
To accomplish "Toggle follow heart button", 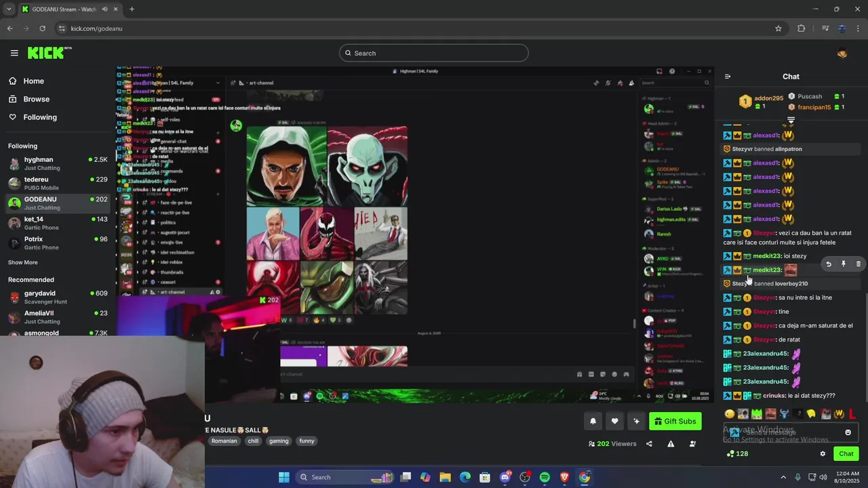I will tap(614, 422).
